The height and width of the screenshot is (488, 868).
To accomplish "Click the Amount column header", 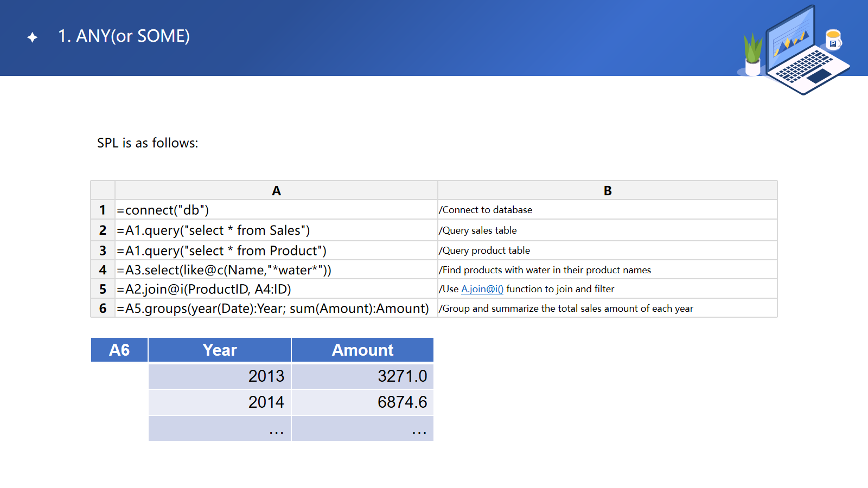I will point(362,350).
